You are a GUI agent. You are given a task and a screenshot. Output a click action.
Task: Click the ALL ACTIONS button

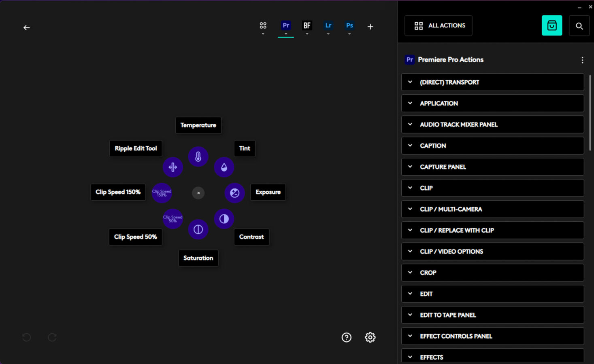click(439, 25)
